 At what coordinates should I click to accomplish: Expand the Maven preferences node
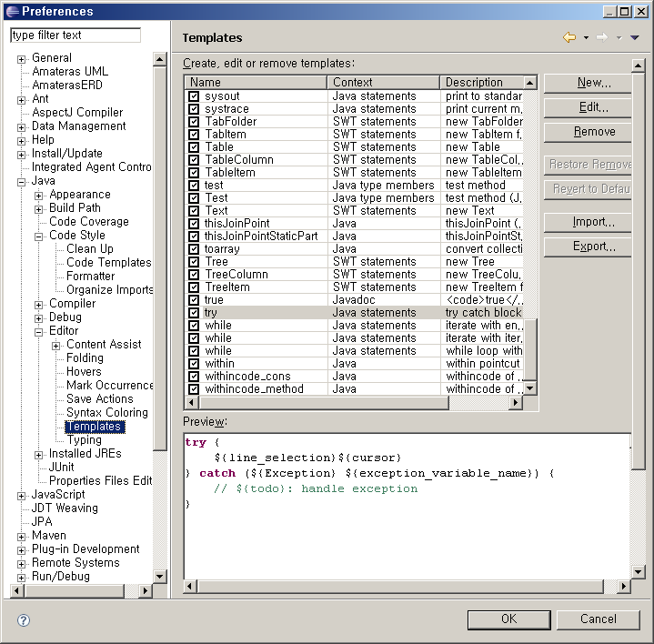(x=22, y=536)
